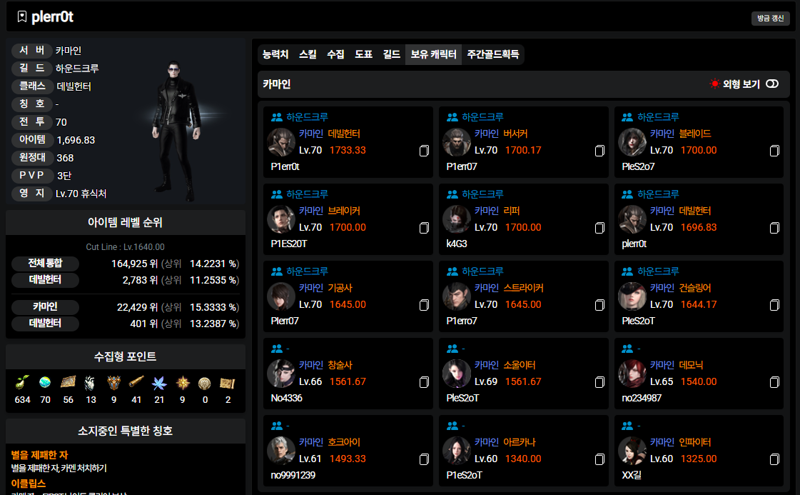Open the 능력치 tab
The image size is (800, 495).
point(276,54)
